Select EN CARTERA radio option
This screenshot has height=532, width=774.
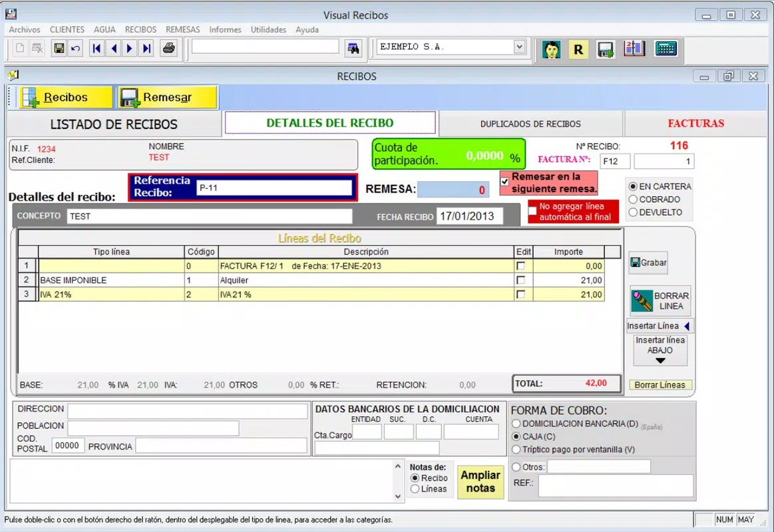[x=633, y=186]
